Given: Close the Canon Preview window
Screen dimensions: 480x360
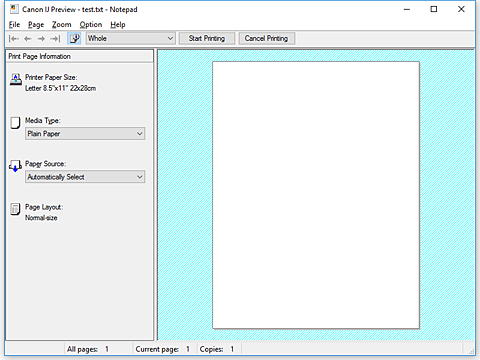Looking at the screenshot, I should point(461,9).
